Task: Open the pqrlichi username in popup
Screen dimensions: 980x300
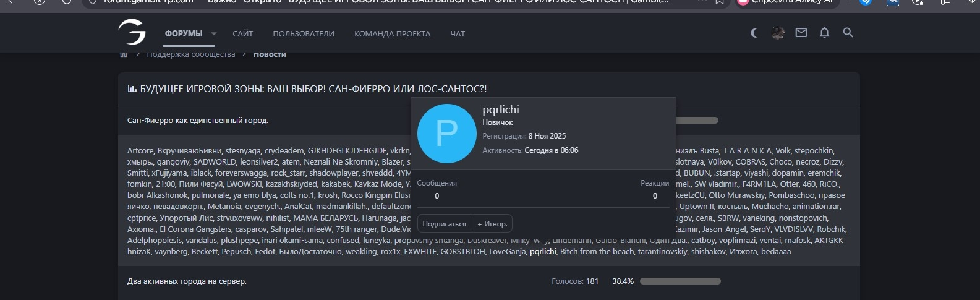Action: pos(500,109)
